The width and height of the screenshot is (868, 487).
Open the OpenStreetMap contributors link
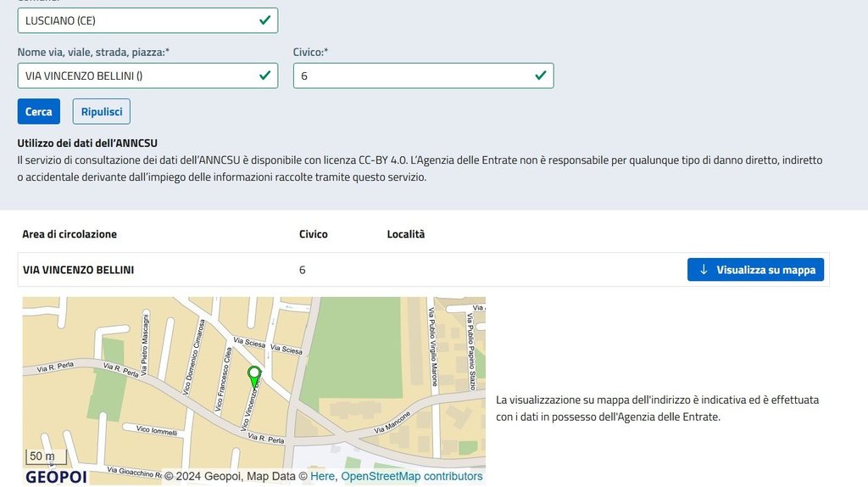(x=411, y=477)
